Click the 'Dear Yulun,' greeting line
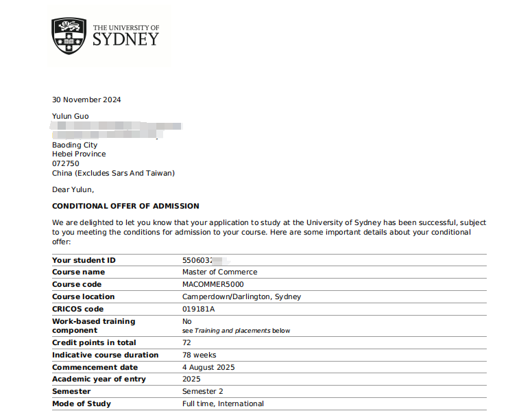The width and height of the screenshot is (532, 411). click(x=73, y=189)
